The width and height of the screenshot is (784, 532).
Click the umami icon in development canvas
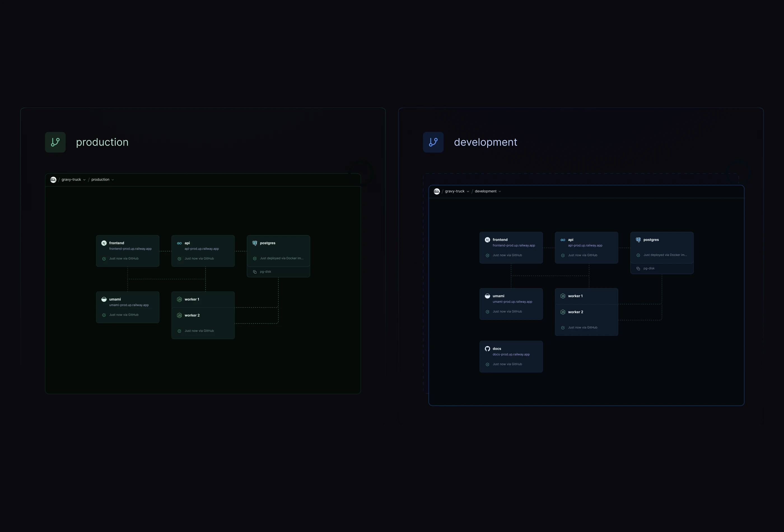pos(487,296)
